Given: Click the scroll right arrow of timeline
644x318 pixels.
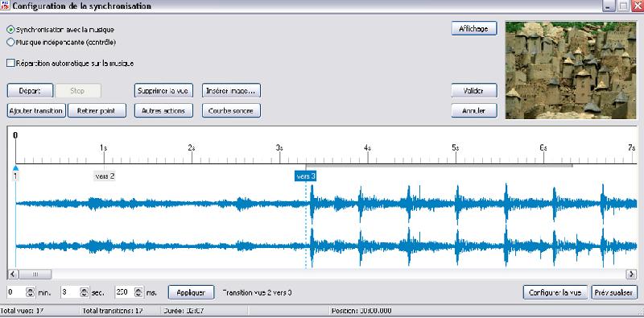Looking at the screenshot, I should (631, 274).
